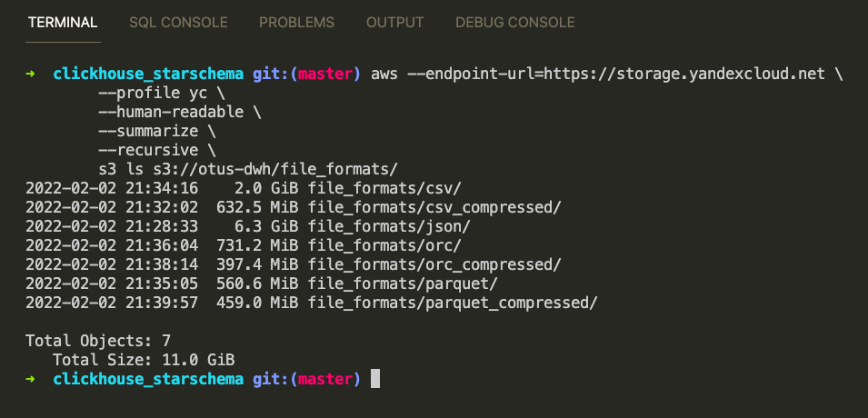Click the green arrow on first prompt
Screen dimensions: 868x418
pyautogui.click(x=30, y=74)
